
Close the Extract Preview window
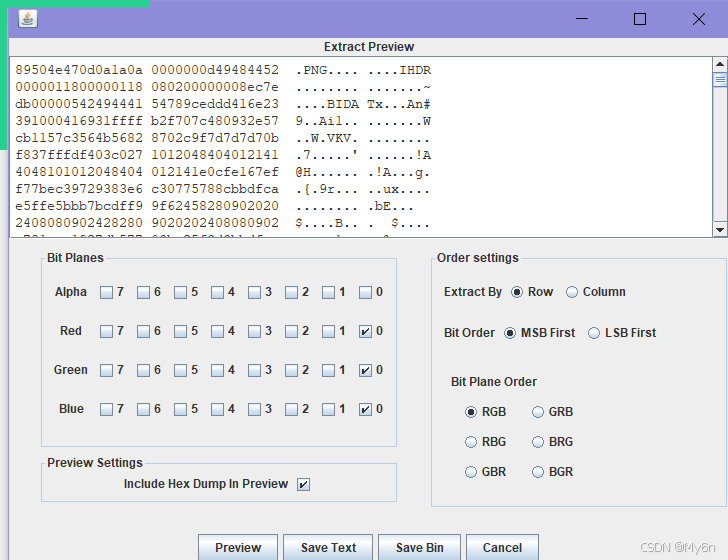click(x=699, y=19)
